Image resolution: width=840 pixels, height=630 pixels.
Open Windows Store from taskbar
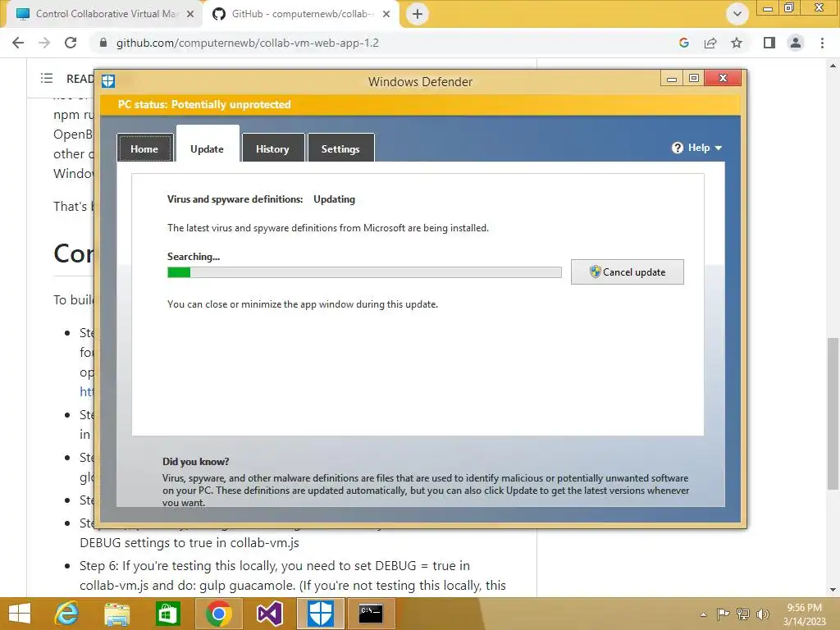pos(167,614)
